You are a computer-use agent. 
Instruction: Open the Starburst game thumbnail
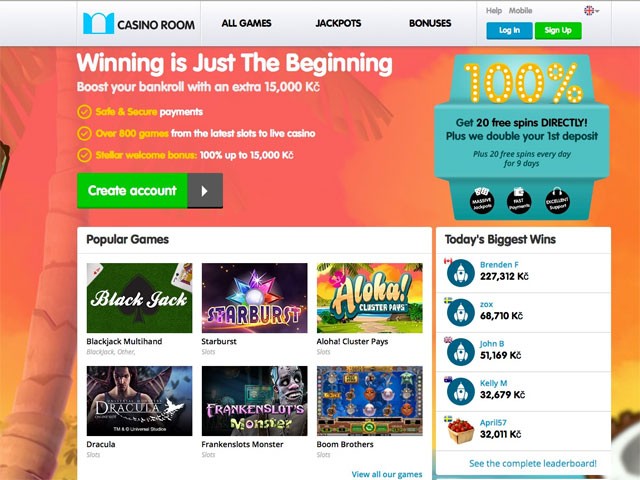pyautogui.click(x=255, y=298)
